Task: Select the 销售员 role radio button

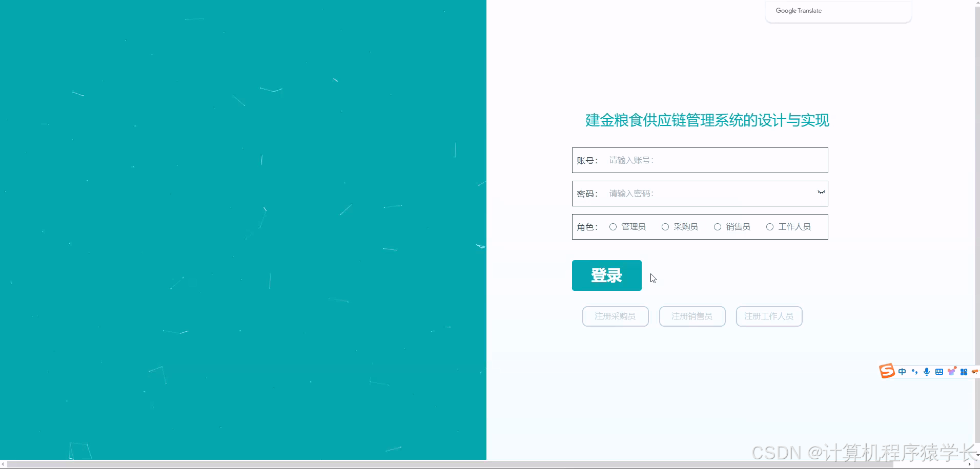Action: 718,226
